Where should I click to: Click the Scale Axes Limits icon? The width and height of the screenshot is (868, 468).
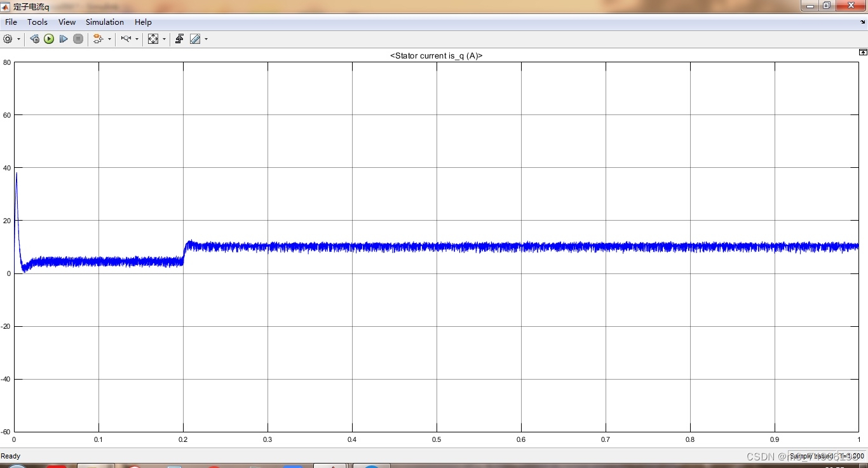[153, 39]
